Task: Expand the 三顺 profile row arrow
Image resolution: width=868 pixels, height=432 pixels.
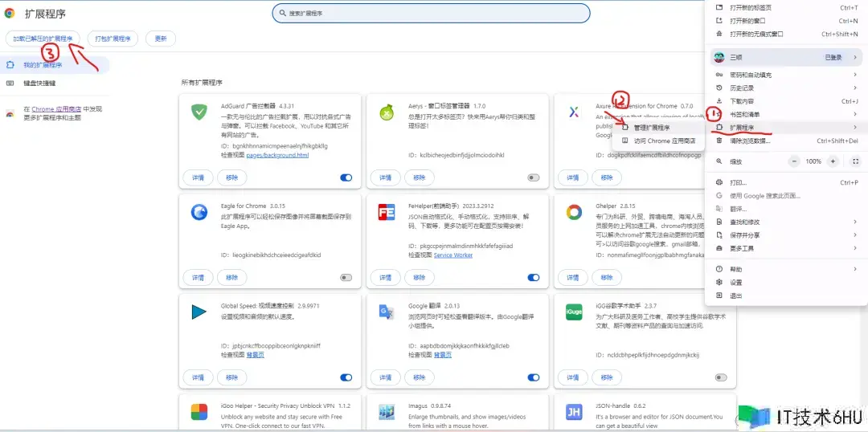Action: click(855, 57)
